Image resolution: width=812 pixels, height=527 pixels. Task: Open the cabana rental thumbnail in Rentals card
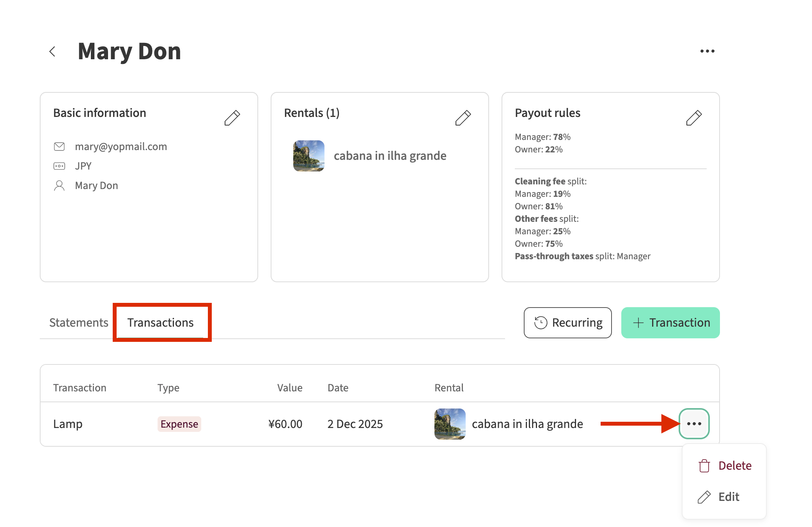pos(309,156)
